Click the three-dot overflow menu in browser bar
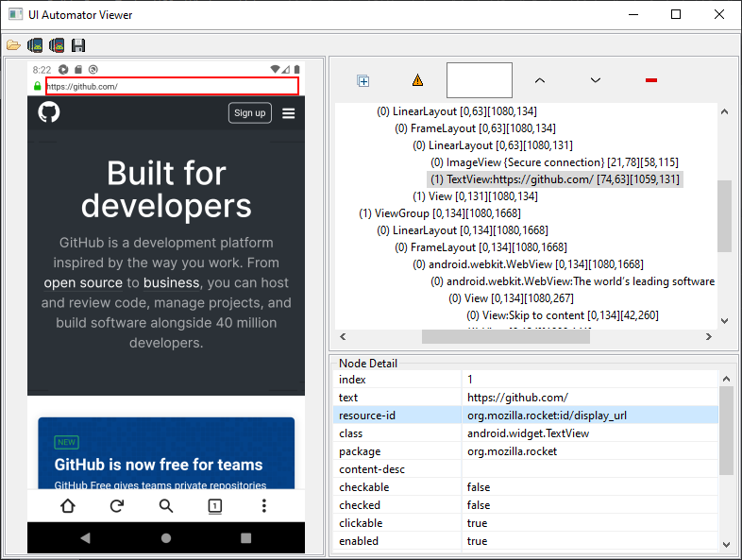 coord(264,505)
